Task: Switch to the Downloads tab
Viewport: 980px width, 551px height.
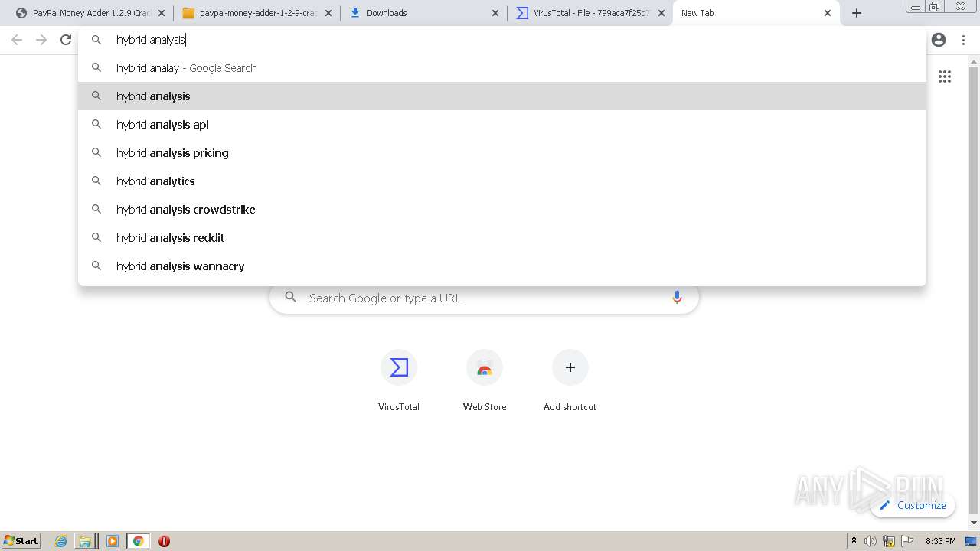Action: click(423, 13)
